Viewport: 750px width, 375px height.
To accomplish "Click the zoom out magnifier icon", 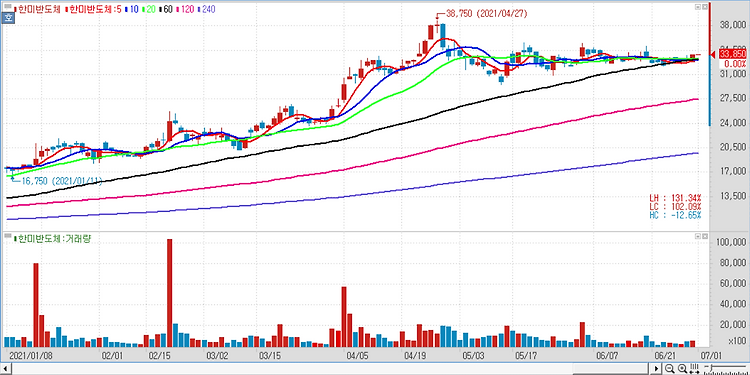I will tap(669, 368).
